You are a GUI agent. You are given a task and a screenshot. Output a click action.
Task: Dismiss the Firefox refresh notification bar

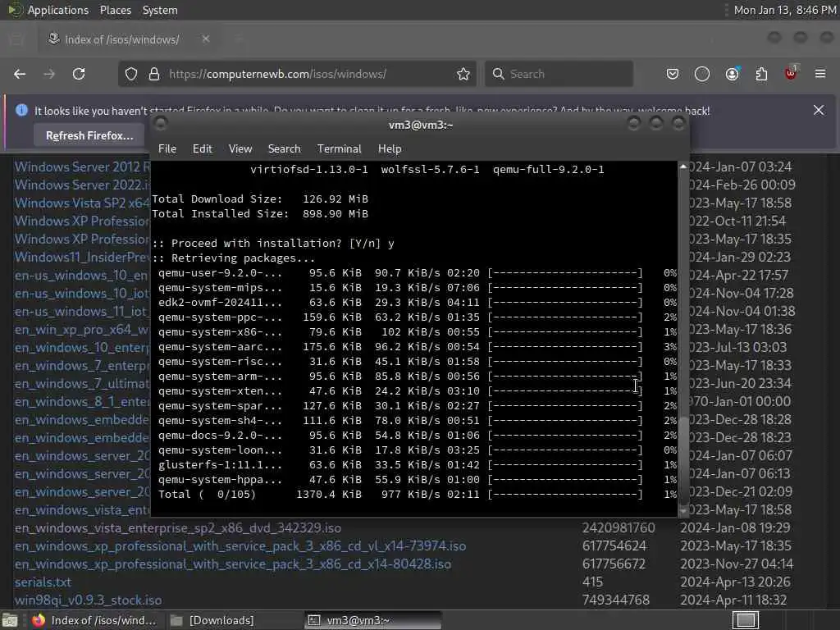[x=819, y=110]
